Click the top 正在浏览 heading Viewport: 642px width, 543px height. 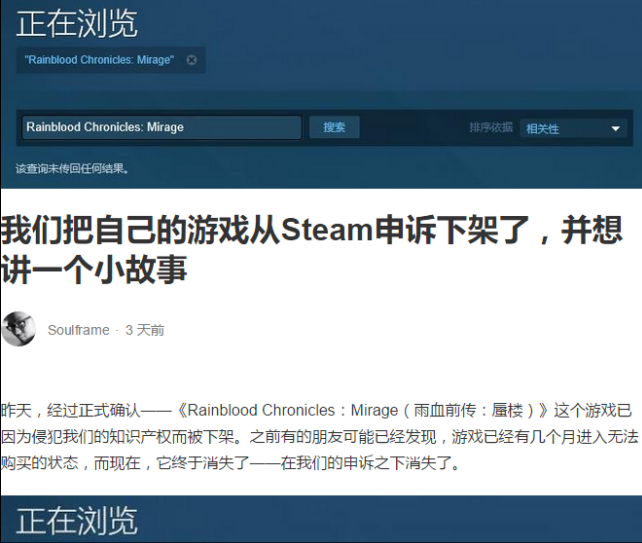pyautogui.click(x=77, y=23)
